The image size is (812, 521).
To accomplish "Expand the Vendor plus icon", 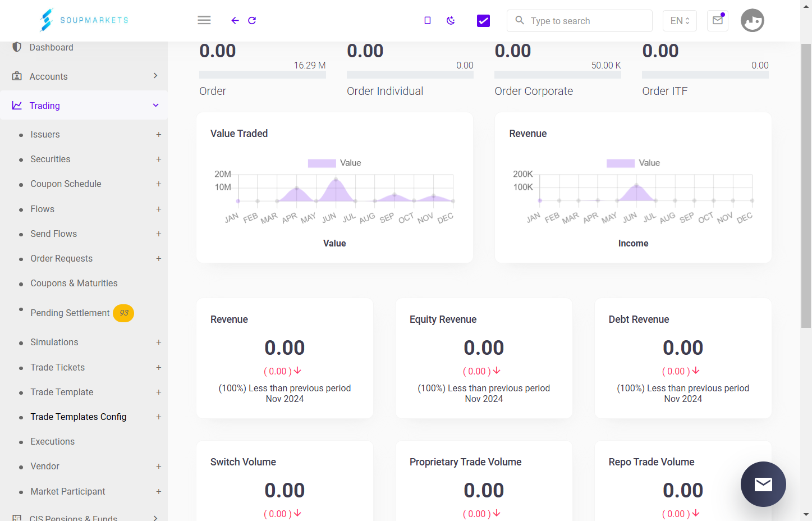I will click(x=159, y=467).
